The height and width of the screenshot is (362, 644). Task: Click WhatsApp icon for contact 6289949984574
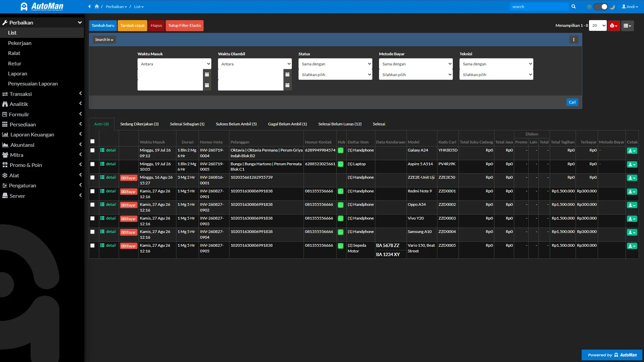[x=341, y=150]
